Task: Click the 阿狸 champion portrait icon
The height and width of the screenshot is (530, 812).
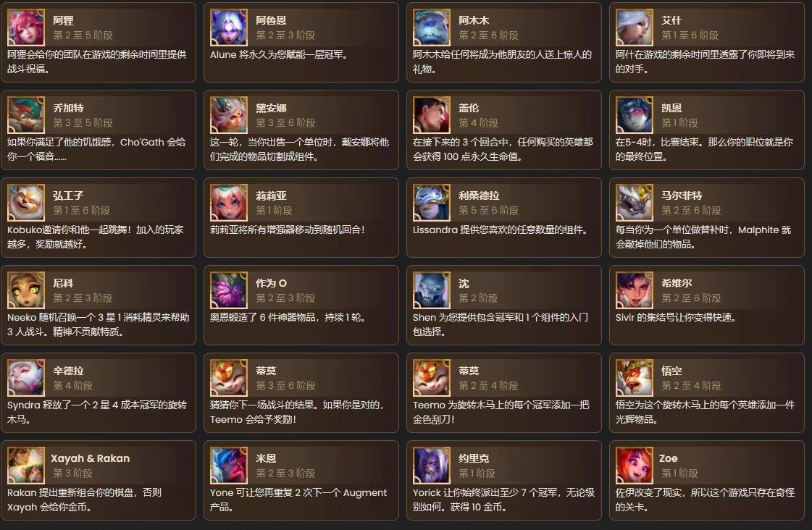Action: 26,28
